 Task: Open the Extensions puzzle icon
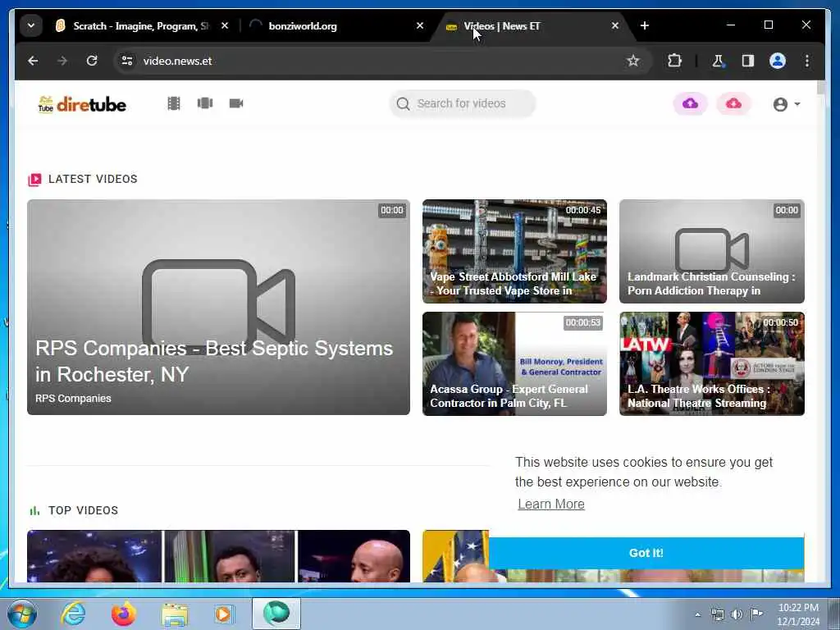674,61
